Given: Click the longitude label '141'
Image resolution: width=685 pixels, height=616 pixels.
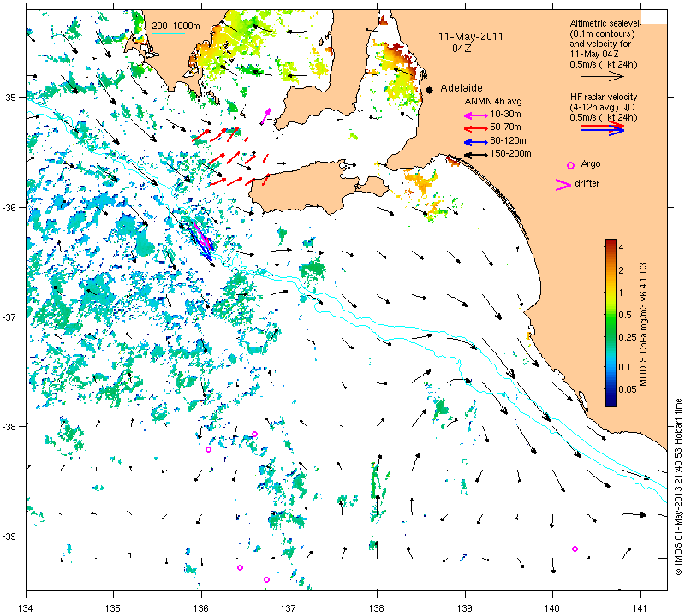Looking at the screenshot, I should point(640,607).
